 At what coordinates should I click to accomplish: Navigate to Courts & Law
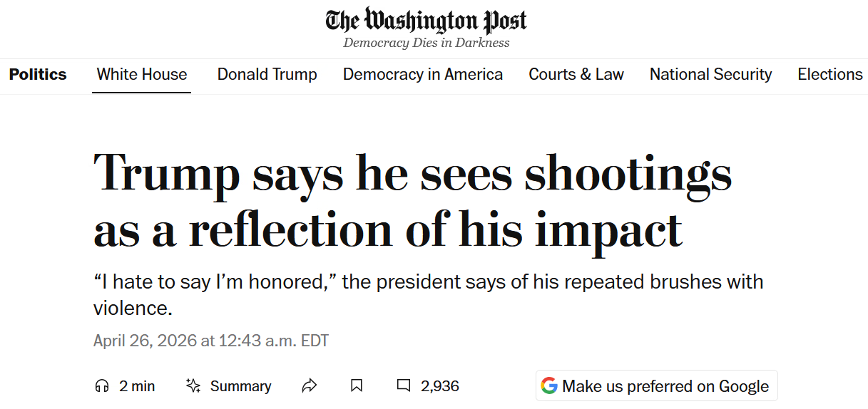(x=576, y=74)
